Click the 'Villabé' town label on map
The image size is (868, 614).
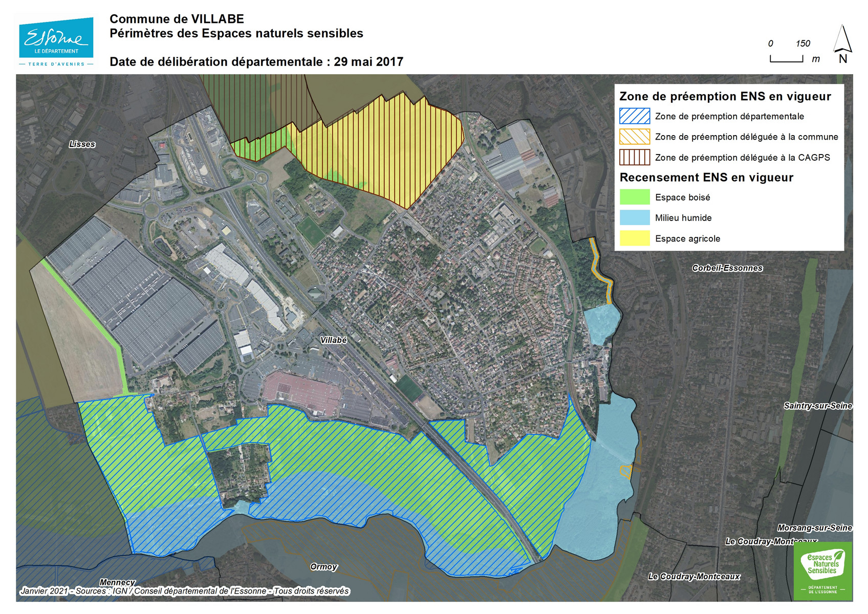(334, 340)
